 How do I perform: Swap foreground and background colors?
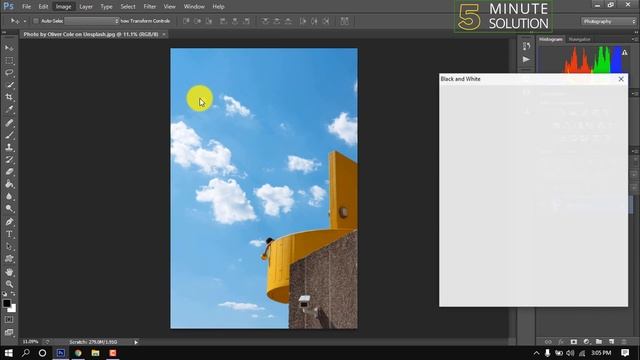13,294
